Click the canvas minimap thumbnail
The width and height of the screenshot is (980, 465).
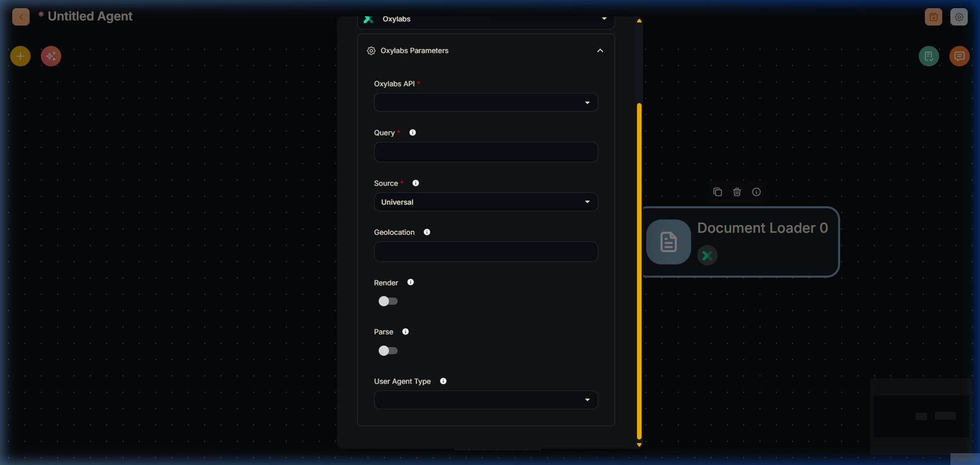[x=921, y=416]
